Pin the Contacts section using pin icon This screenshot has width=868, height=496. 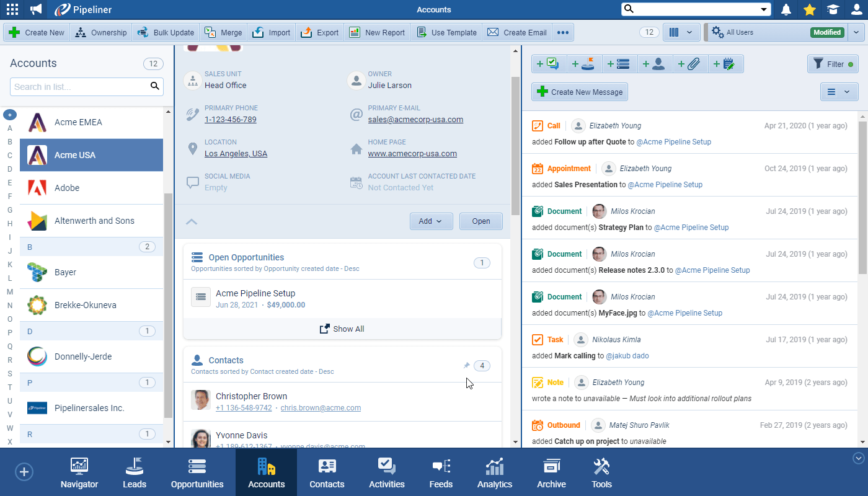tap(466, 366)
